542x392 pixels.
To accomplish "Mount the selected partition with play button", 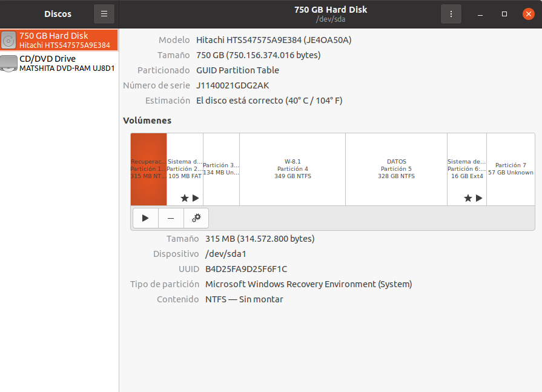I will click(145, 218).
